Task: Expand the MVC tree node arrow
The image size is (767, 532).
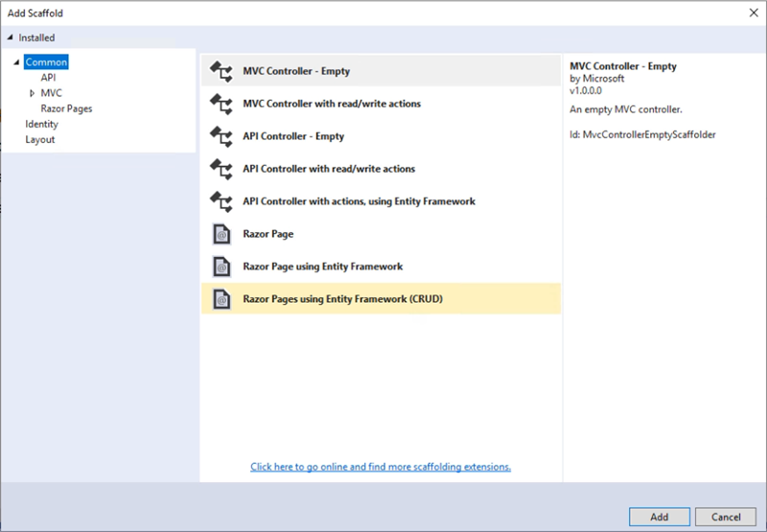Action: tap(32, 93)
